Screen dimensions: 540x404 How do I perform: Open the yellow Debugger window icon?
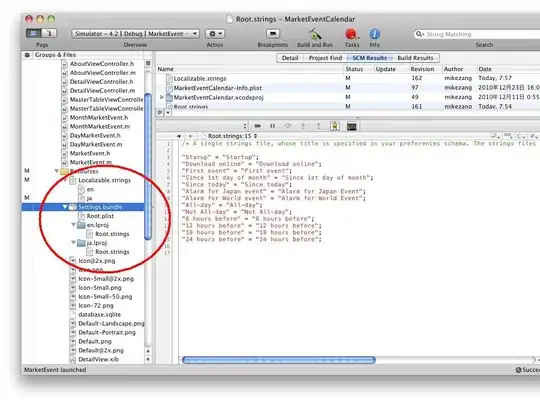pyautogui.click(x=334, y=126)
